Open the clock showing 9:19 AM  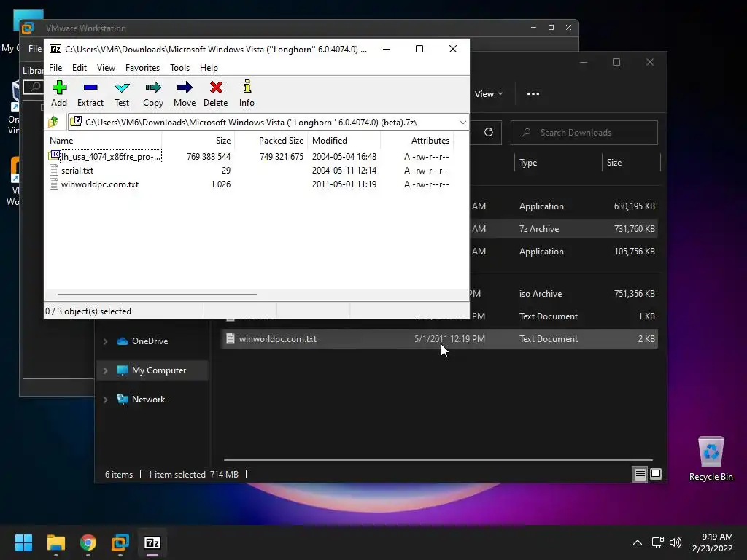click(712, 542)
